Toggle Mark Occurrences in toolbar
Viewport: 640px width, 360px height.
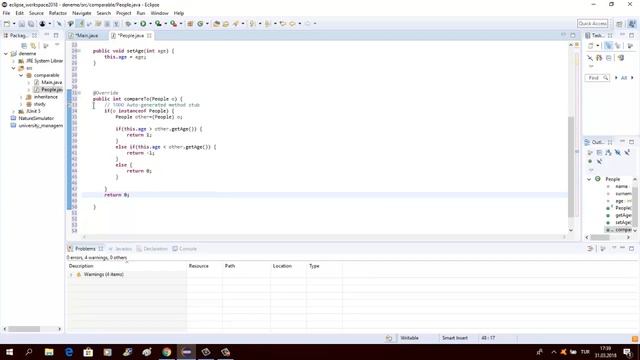(x=81, y=24)
